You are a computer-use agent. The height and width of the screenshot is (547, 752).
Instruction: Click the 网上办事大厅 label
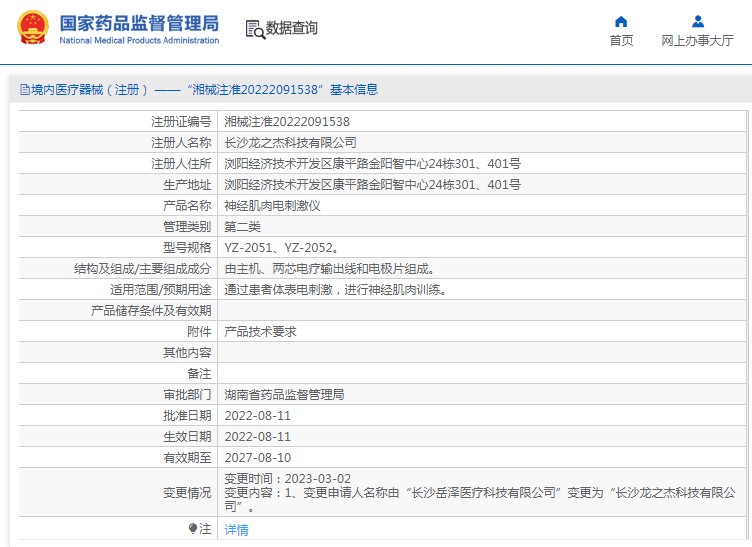(x=697, y=41)
